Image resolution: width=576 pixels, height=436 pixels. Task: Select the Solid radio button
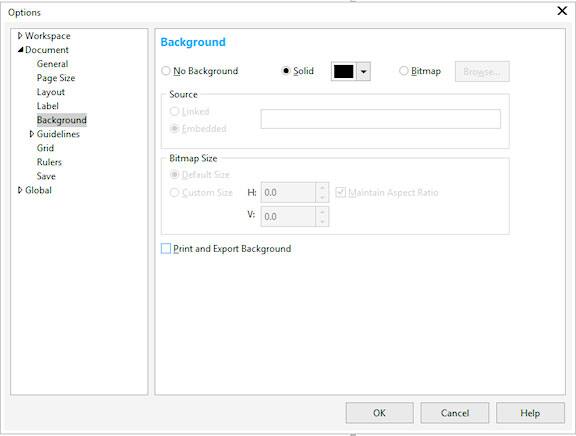click(x=286, y=71)
